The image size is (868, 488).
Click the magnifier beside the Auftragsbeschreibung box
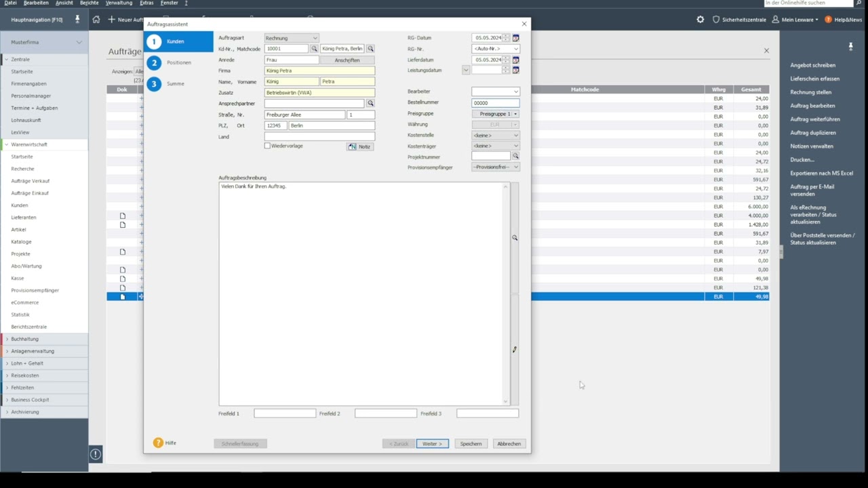click(x=515, y=238)
